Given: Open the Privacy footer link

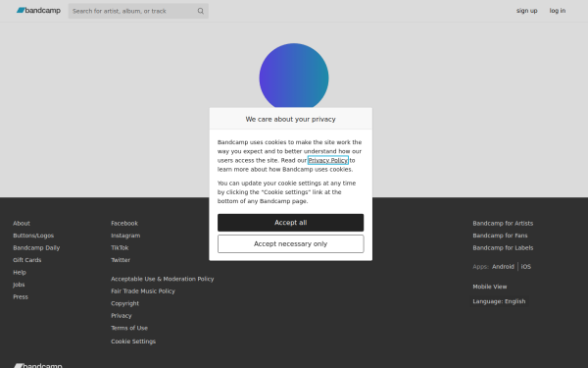Looking at the screenshot, I should tap(122, 316).
